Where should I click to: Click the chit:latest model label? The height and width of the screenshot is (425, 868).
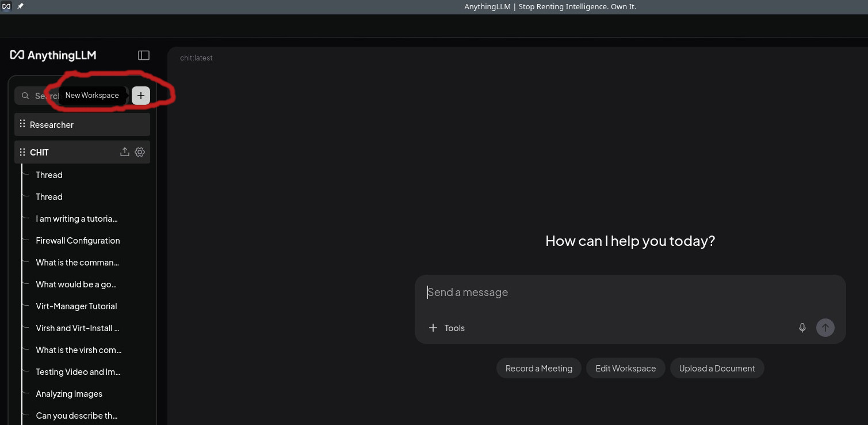(x=196, y=58)
